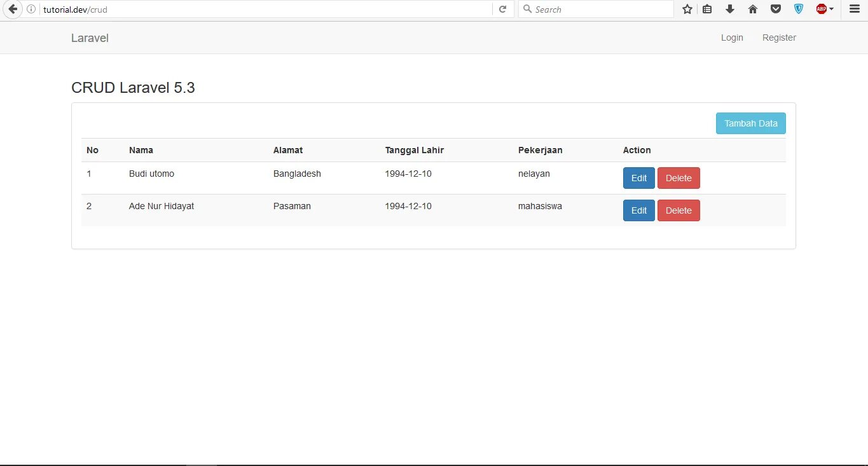Image resolution: width=868 pixels, height=466 pixels.
Task: Click Budi utomo's birth date 1994-12-10
Action: pyautogui.click(x=408, y=174)
